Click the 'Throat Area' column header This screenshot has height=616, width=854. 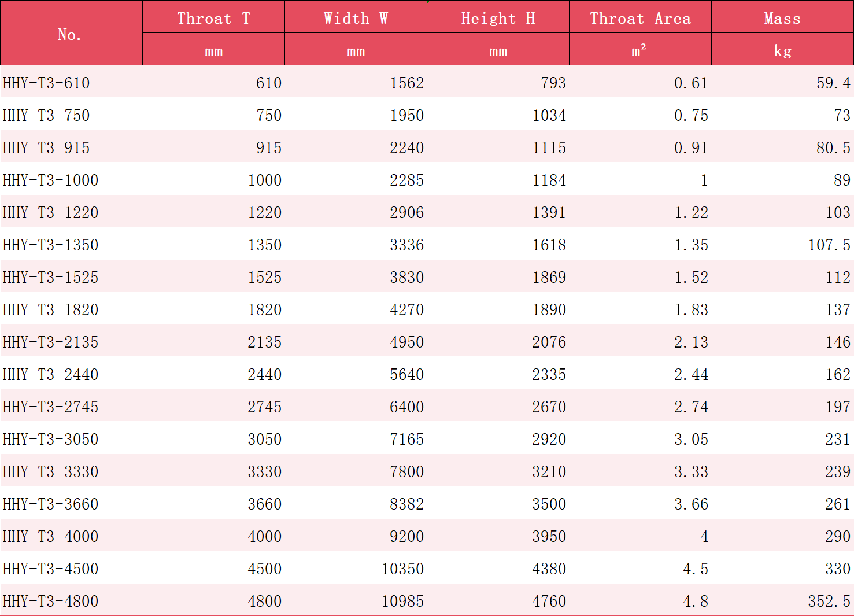click(x=640, y=18)
